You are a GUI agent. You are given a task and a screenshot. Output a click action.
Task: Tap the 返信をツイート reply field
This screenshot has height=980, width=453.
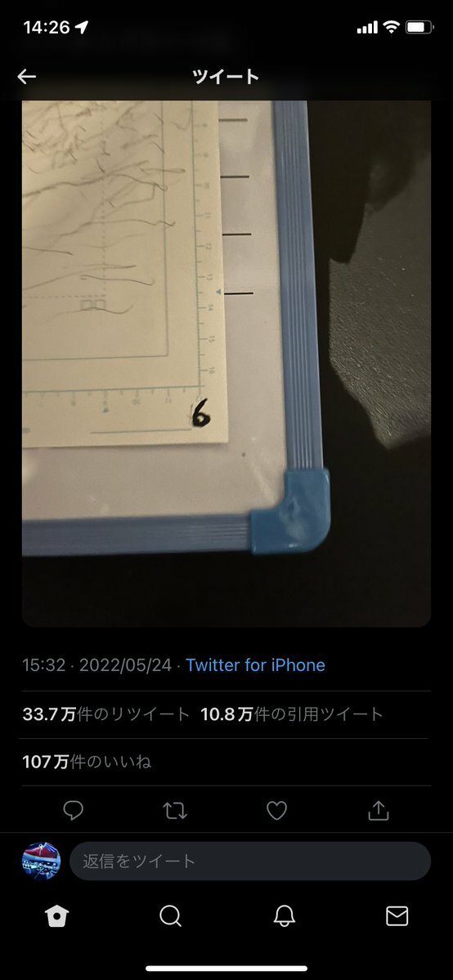(250, 861)
